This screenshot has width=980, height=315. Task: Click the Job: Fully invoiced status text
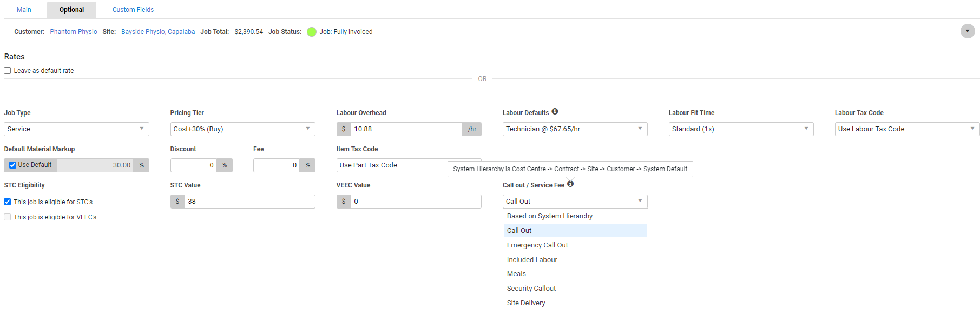coord(346,32)
